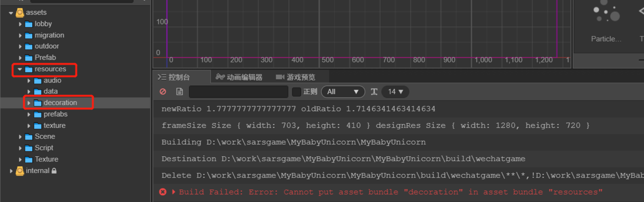Expand the decoration folder
The height and width of the screenshot is (202, 644).
(29, 103)
